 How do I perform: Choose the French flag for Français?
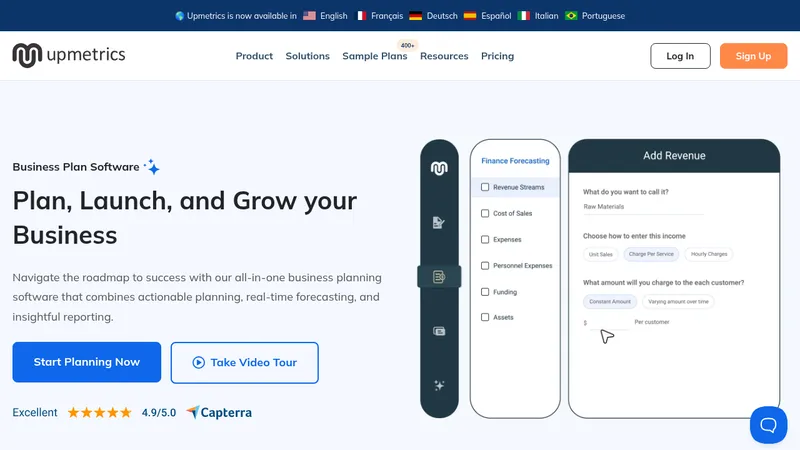tap(360, 16)
